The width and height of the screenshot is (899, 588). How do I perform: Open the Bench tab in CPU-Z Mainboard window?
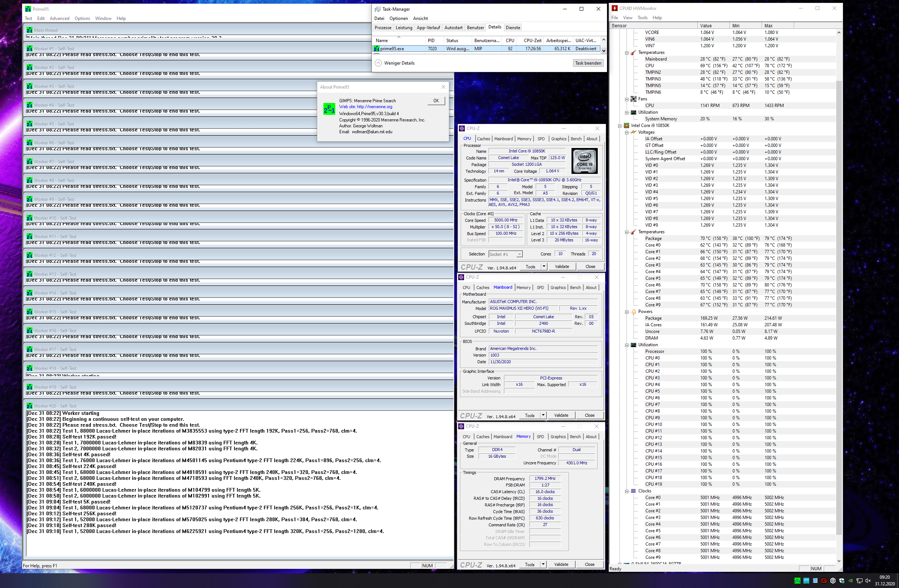pos(575,288)
